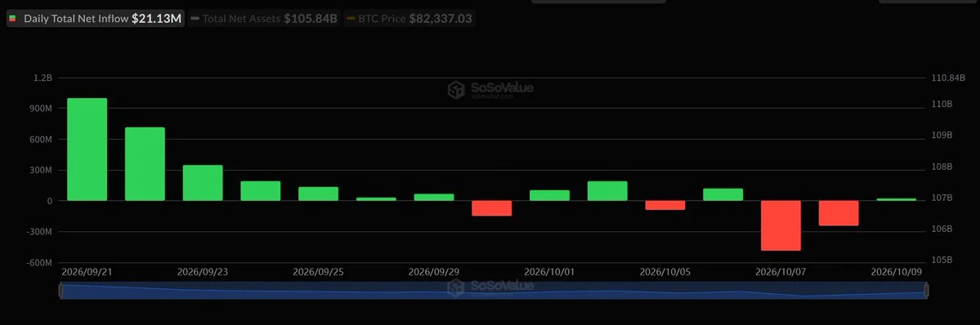This screenshot has width=980, height=325.
Task: Select the green inflow bar above 2026/09/23
Action: click(x=203, y=182)
